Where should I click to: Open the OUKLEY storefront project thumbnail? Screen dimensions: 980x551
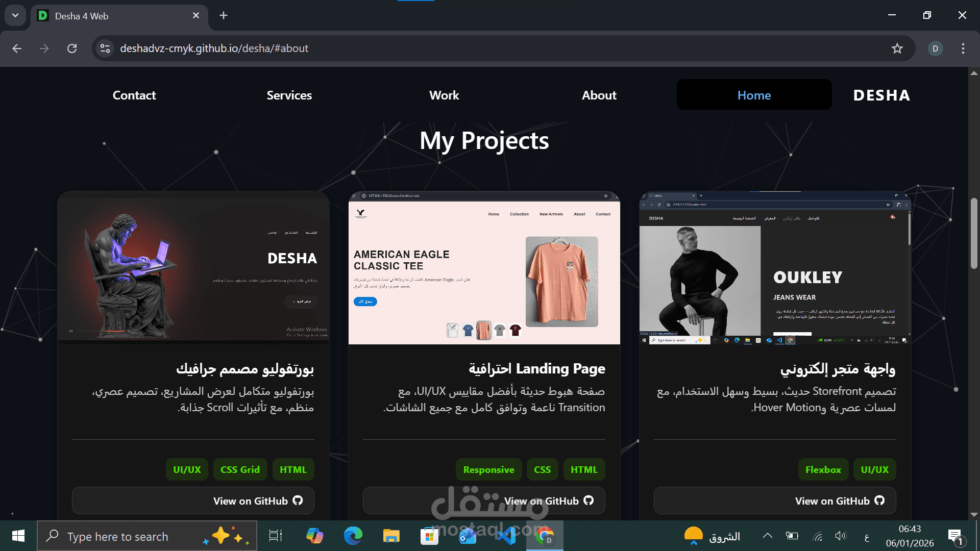[x=775, y=268]
